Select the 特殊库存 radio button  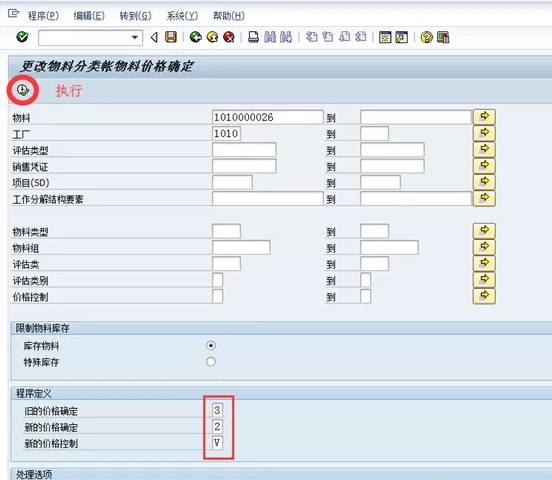211,362
